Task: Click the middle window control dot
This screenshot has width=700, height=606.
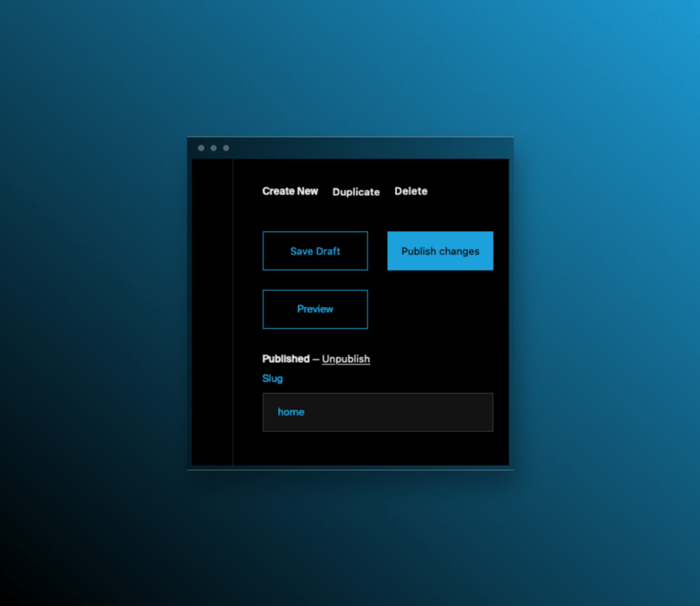Action: click(214, 148)
